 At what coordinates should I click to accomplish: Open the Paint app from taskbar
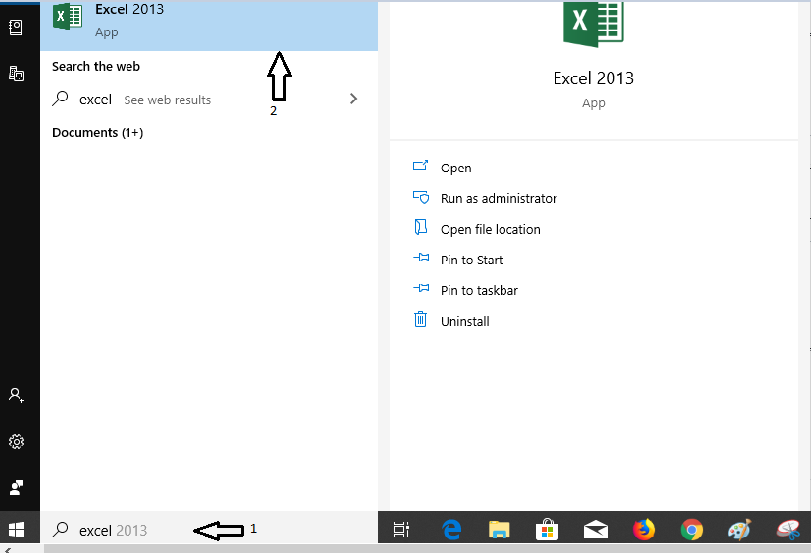click(x=739, y=530)
